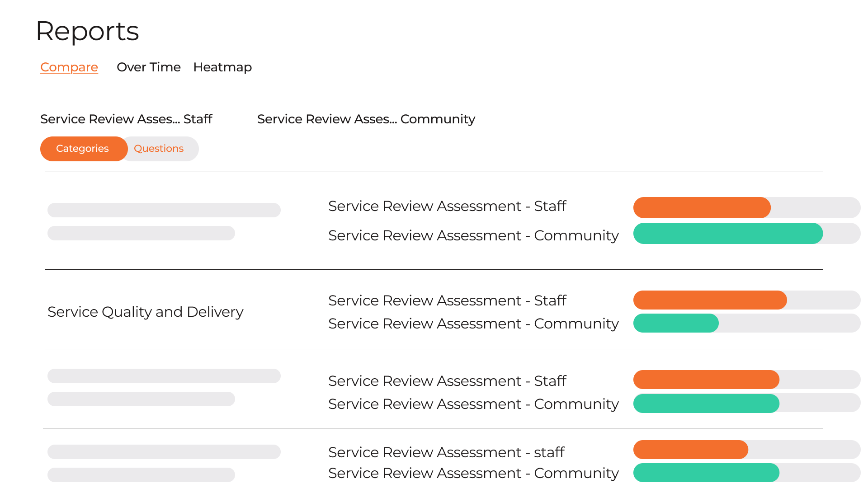Screen dimensions: 868x488
Task: Click the third row's green Community bar
Action: (706, 404)
